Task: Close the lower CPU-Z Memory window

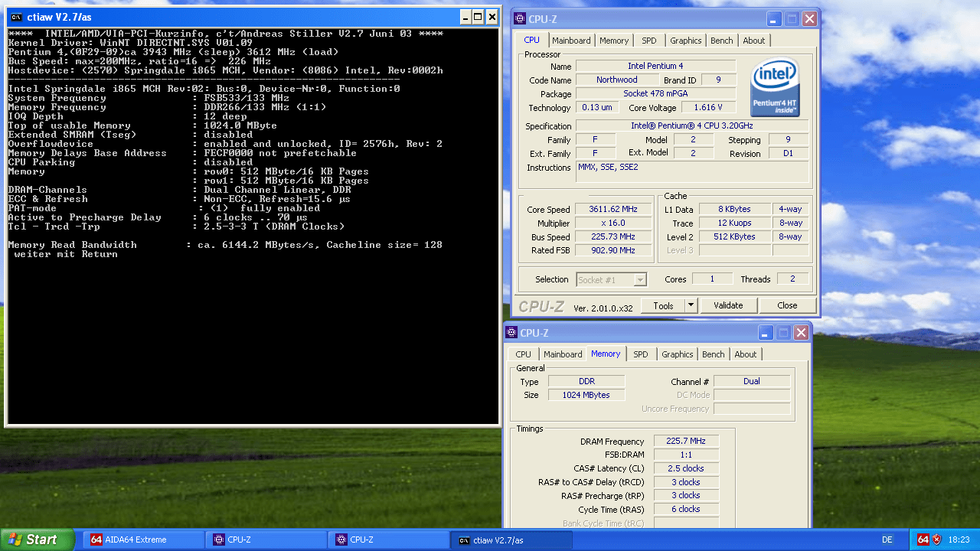Action: click(x=801, y=333)
